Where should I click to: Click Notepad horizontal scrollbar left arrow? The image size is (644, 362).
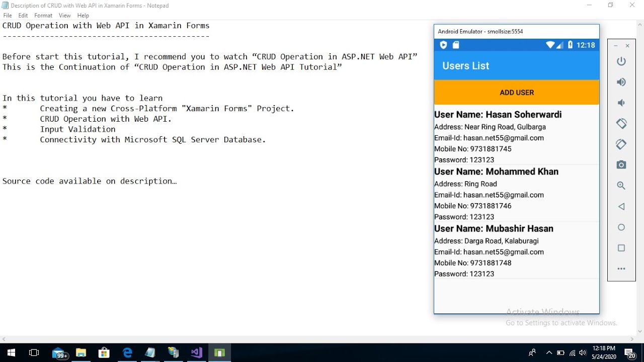(4, 339)
